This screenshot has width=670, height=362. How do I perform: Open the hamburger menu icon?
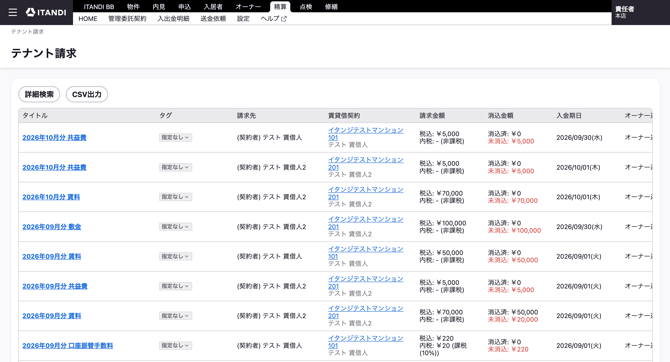tap(13, 12)
